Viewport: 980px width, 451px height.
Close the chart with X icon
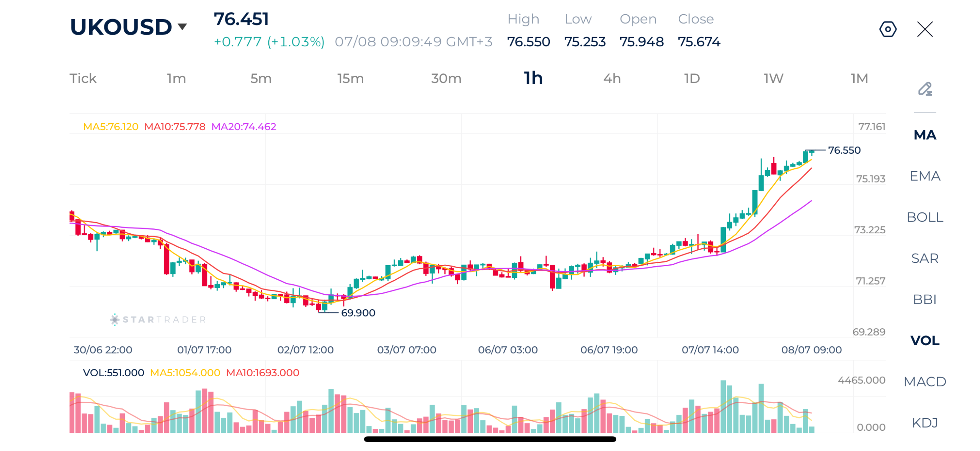click(x=924, y=29)
